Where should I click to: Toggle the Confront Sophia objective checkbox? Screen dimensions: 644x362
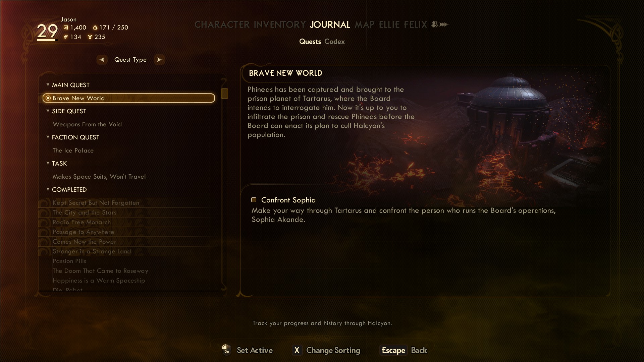click(x=254, y=200)
